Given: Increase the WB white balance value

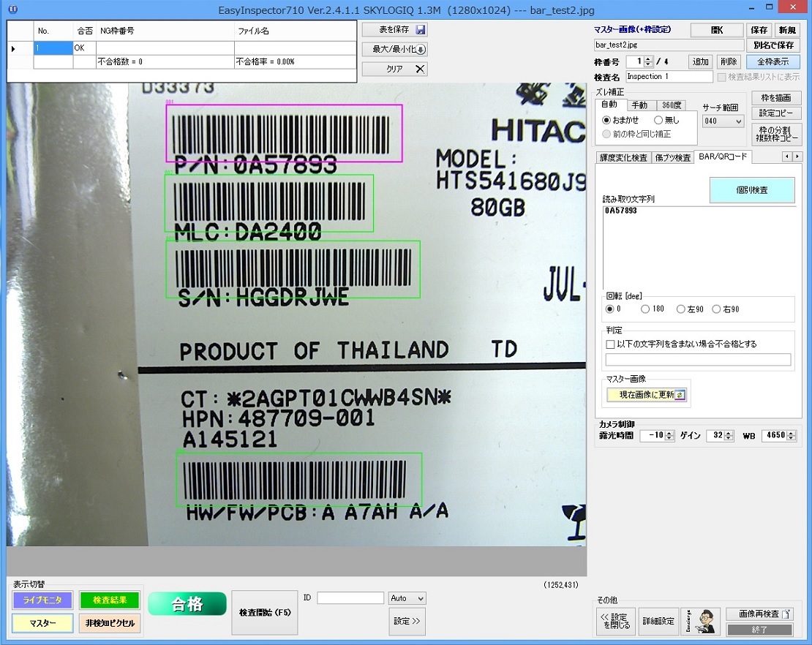Looking at the screenshot, I should (x=792, y=433).
